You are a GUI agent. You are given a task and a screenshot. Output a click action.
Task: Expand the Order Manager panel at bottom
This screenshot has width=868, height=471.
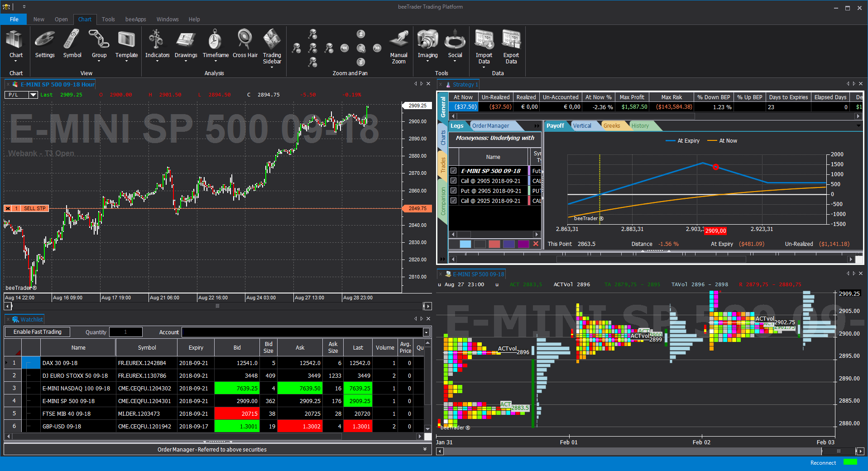(x=425, y=449)
